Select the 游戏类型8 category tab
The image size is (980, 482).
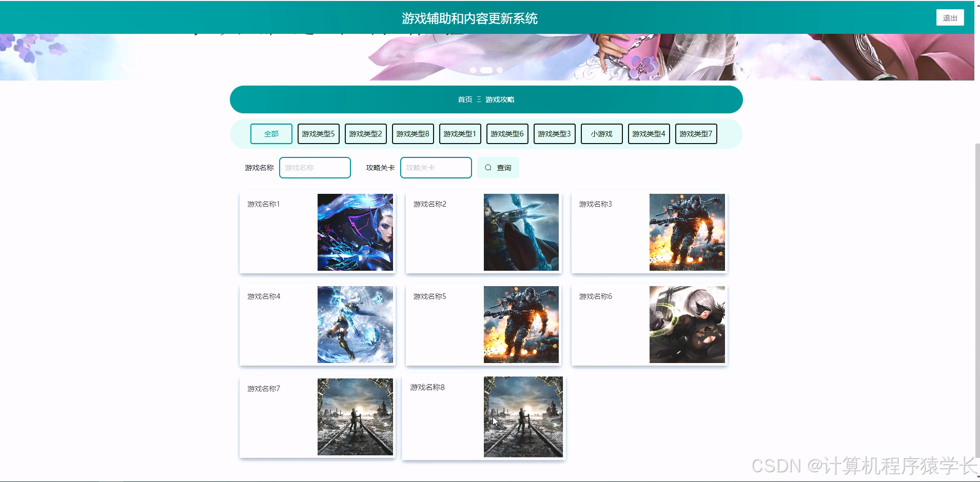413,134
